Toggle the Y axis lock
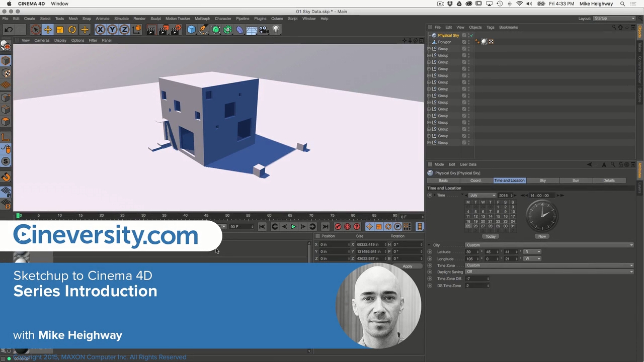 [x=112, y=30]
